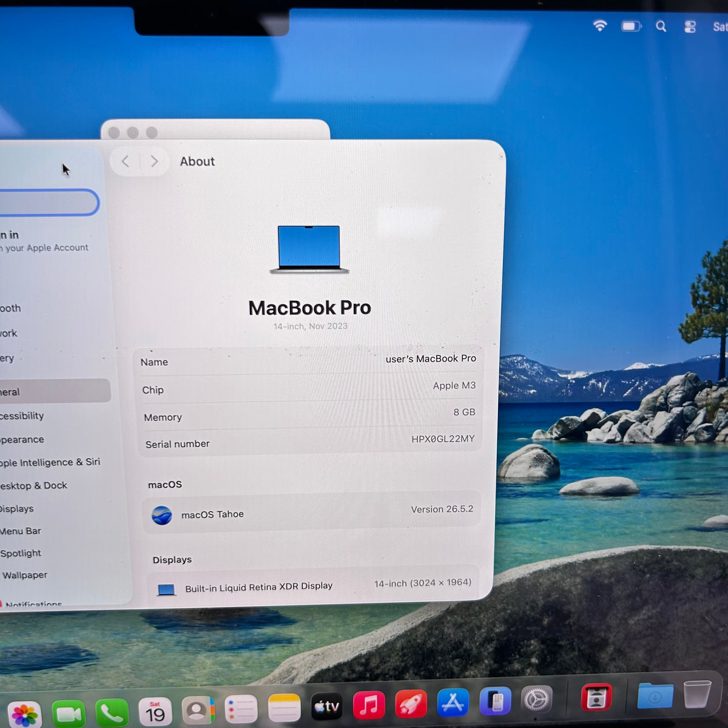Image resolution: width=728 pixels, height=728 pixels.
Task: Open the green Phone app in dock
Action: coord(112,713)
